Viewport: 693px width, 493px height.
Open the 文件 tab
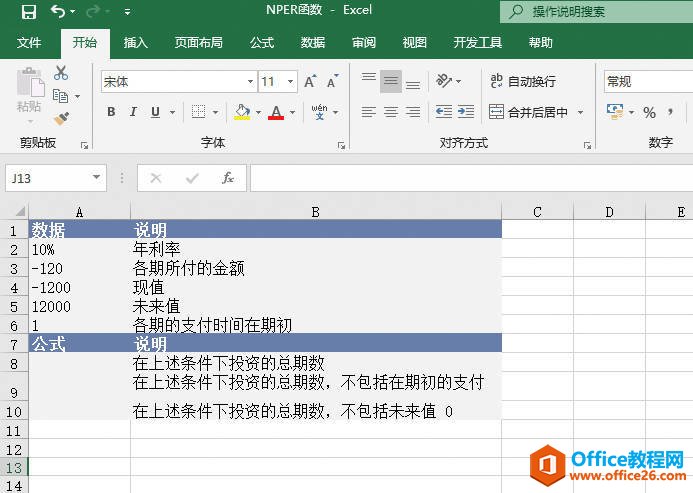tap(29, 43)
